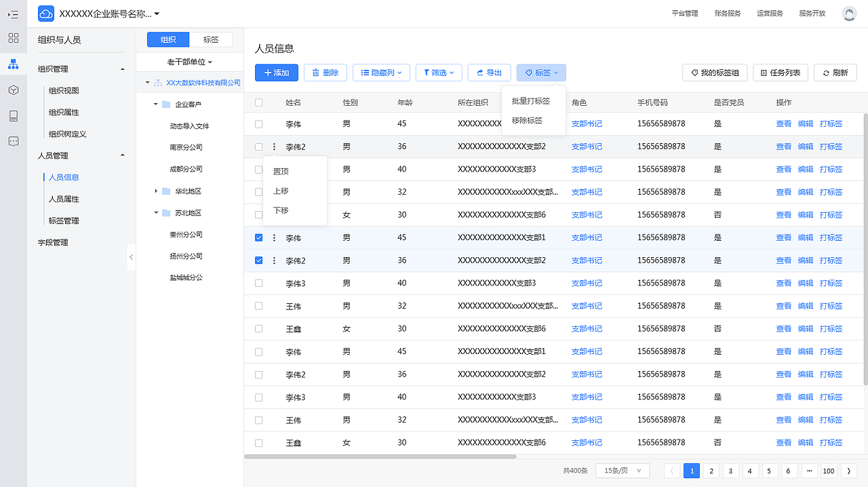
Task: Open the enterprise account name dropdown
Action: click(109, 14)
